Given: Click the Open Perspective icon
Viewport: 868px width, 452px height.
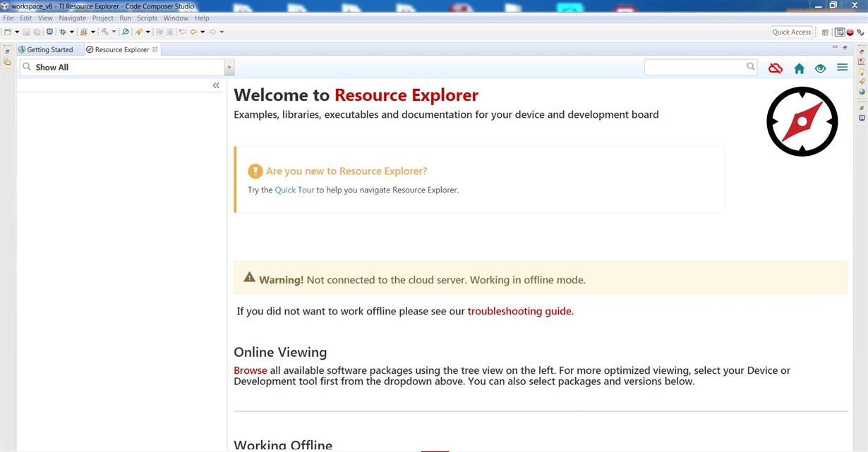Looking at the screenshot, I should coord(825,32).
